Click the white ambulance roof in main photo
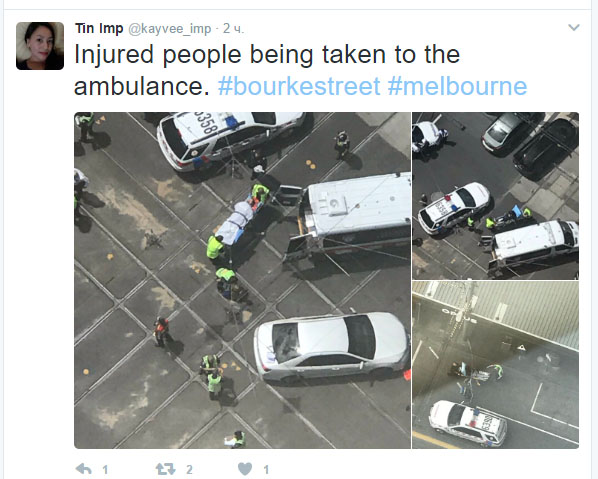This screenshot has width=598, height=479. point(358,204)
